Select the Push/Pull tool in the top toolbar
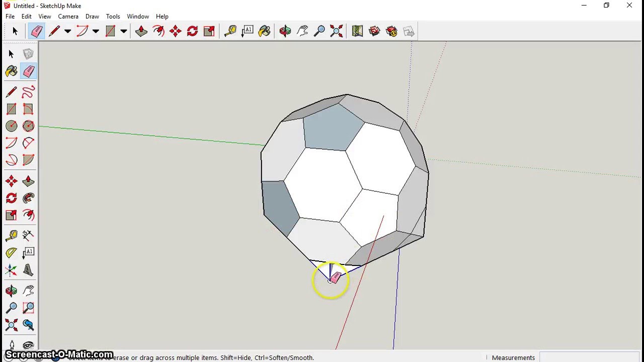The width and height of the screenshot is (644, 362). [141, 31]
